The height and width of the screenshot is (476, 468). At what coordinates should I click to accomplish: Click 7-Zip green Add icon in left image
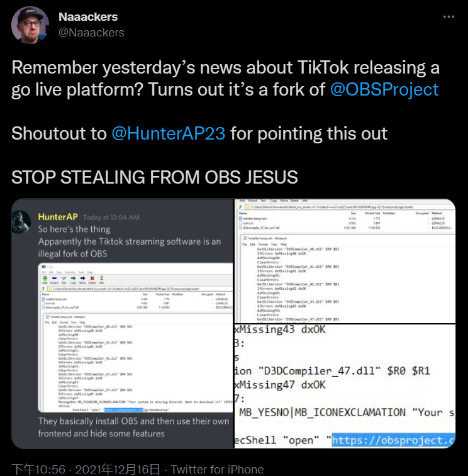(x=45, y=277)
